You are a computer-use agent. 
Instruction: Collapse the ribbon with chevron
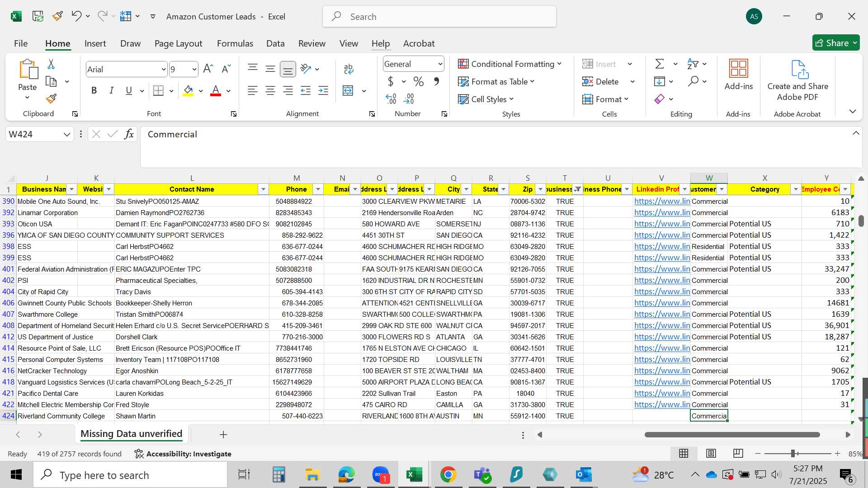(853, 111)
